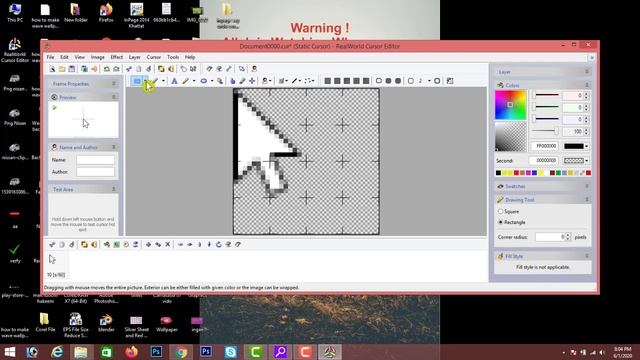Image resolution: width=640 pixels, height=360 pixels.
Task: Click the delete frame X icon
Action: 168,244
